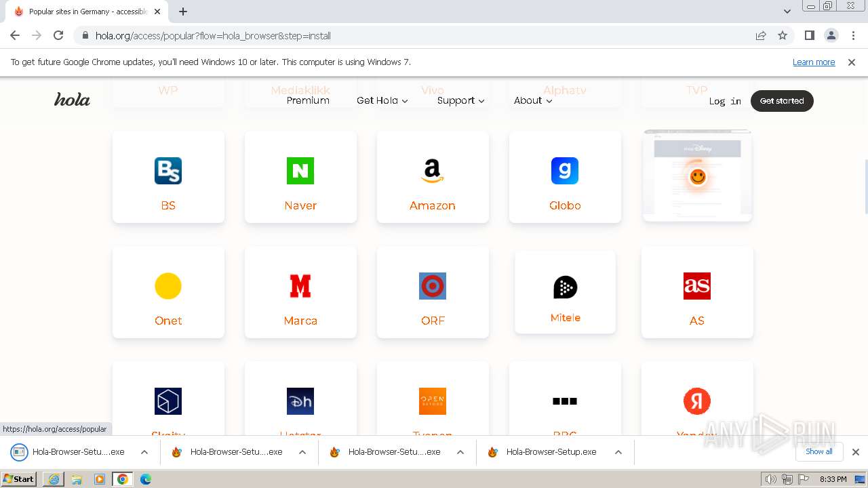868x488 pixels.
Task: Bookmark this page with the star
Action: (x=783, y=35)
